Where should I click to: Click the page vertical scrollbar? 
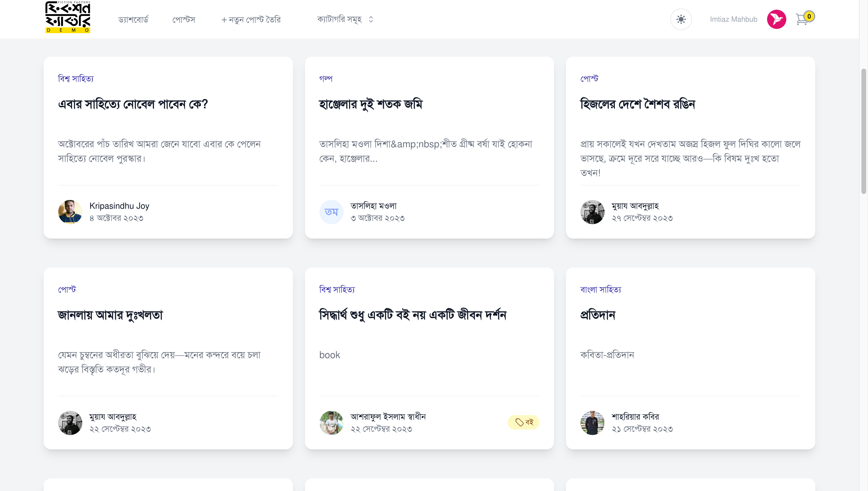[863, 132]
